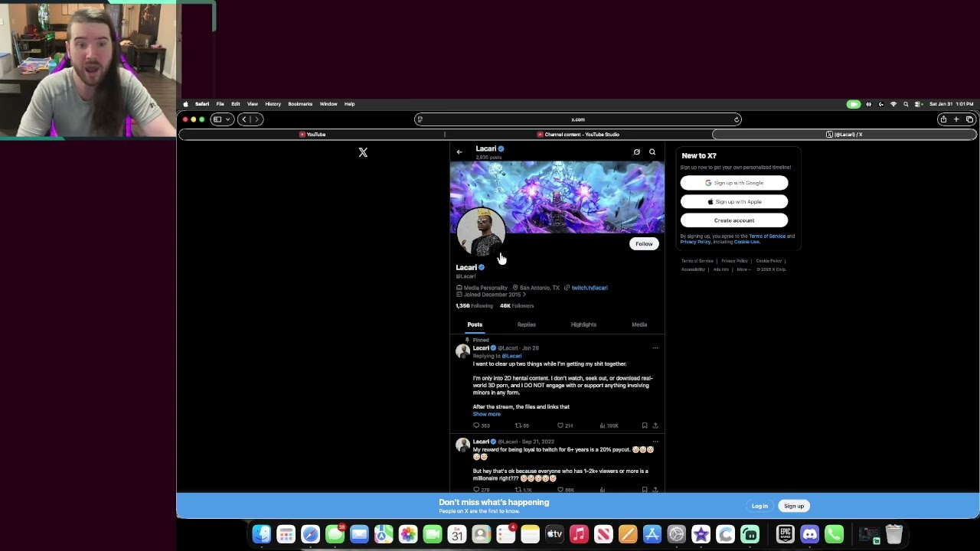Open Epic Games Launcher in Dock
The image size is (980, 551).
click(786, 534)
